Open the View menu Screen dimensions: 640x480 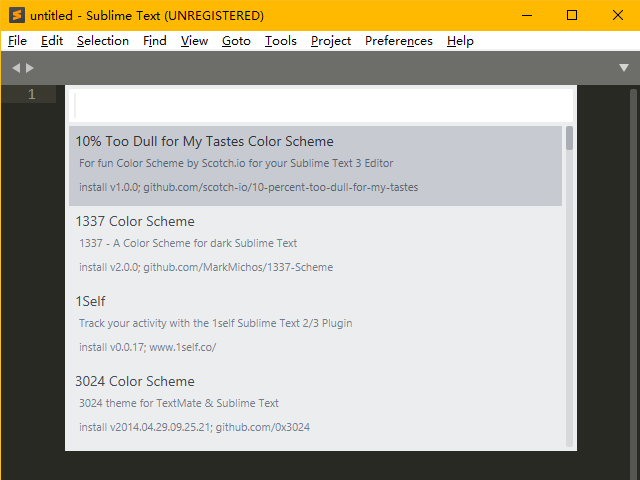[194, 41]
